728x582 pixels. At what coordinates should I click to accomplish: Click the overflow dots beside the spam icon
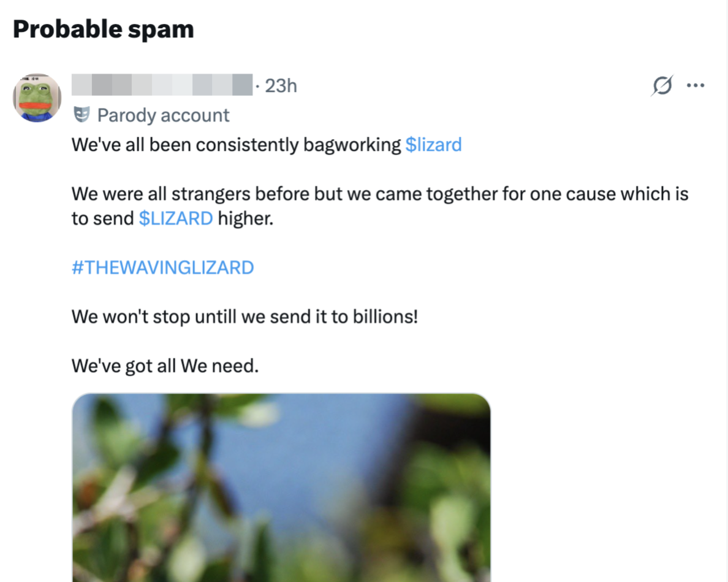696,85
